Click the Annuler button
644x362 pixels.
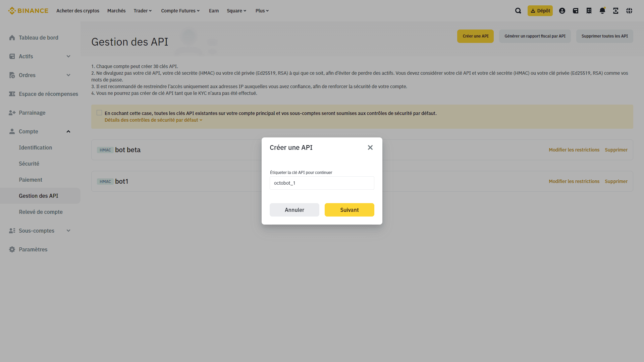tap(294, 210)
